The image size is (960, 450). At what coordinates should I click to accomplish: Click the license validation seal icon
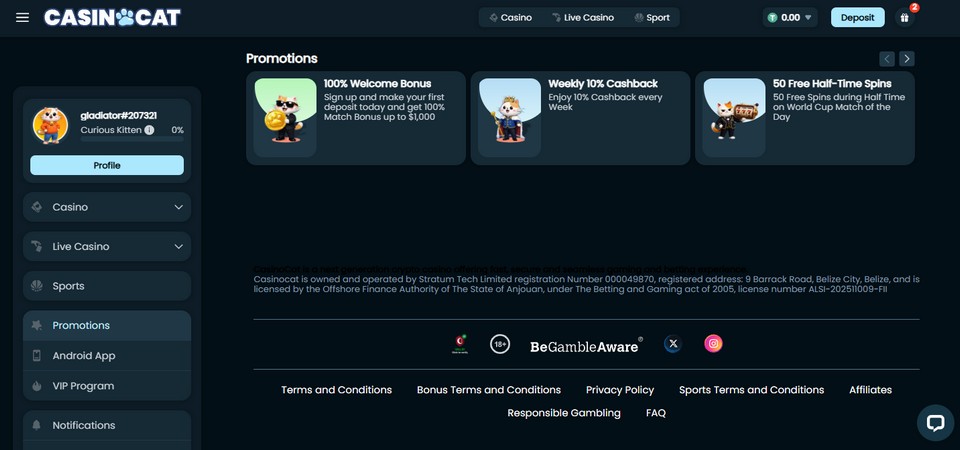[460, 344]
